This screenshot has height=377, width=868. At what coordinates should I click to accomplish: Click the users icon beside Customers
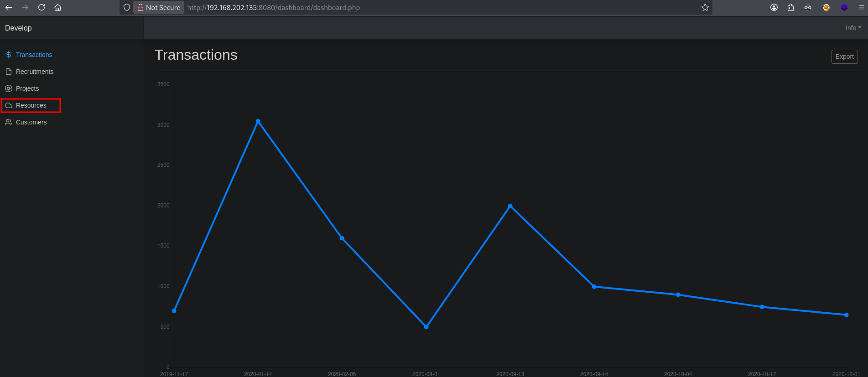9,122
